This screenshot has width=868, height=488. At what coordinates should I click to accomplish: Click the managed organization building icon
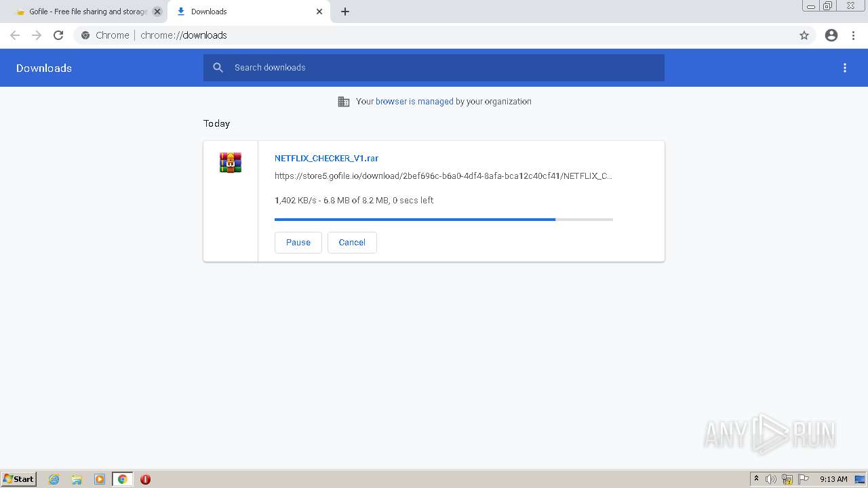344,102
